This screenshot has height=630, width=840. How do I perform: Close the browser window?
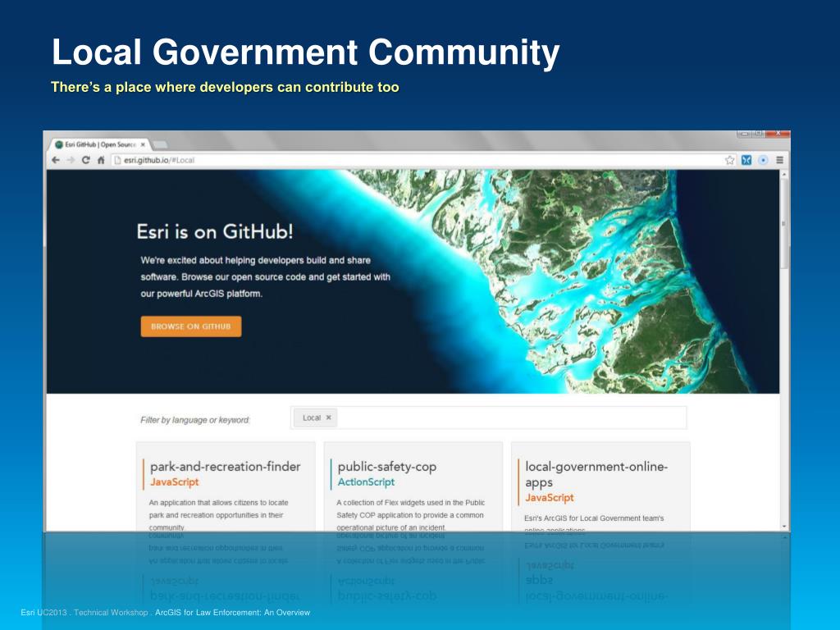pos(778,134)
